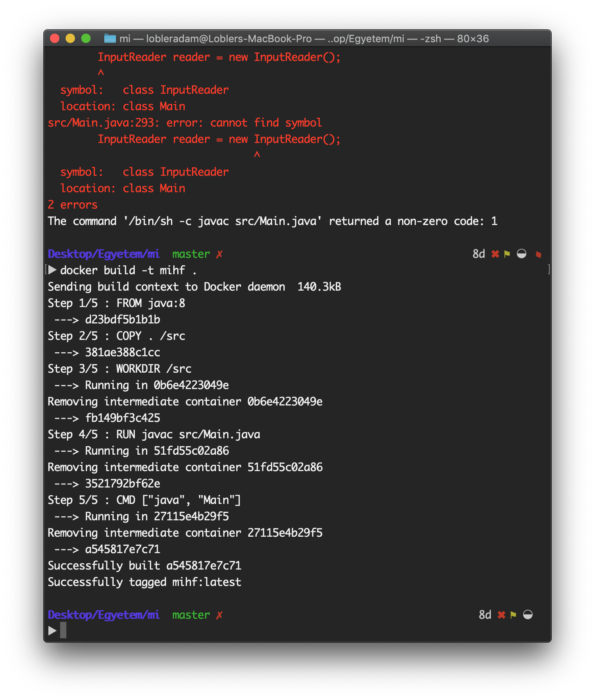The image size is (595, 700).
Task: Click the red dirty marker after master in the lower prompt
Action: coord(219,615)
